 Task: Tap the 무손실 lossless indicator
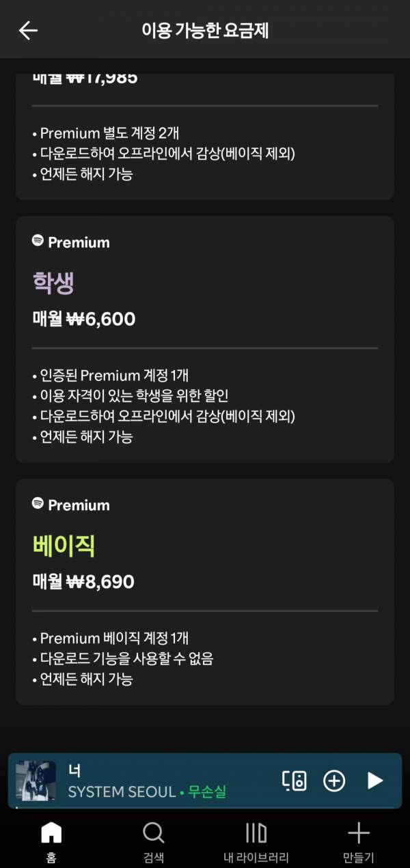pos(207,792)
